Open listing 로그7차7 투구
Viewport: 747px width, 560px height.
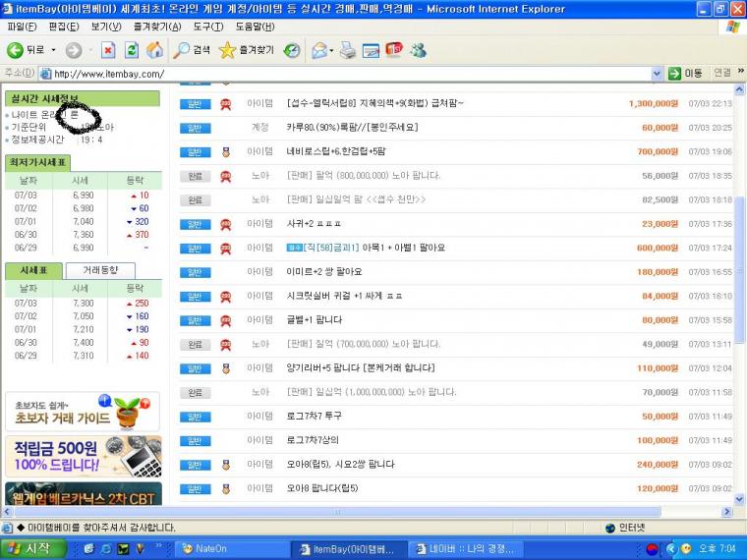coord(314,416)
